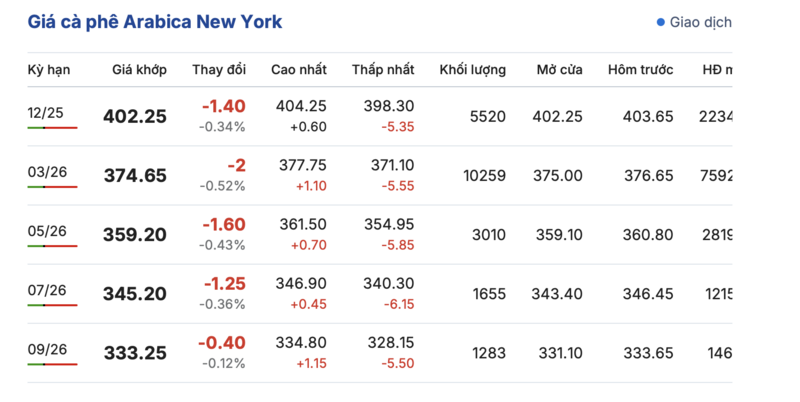The image size is (800, 402).
Task: Click the Cao nhất column header
Action: click(x=299, y=70)
